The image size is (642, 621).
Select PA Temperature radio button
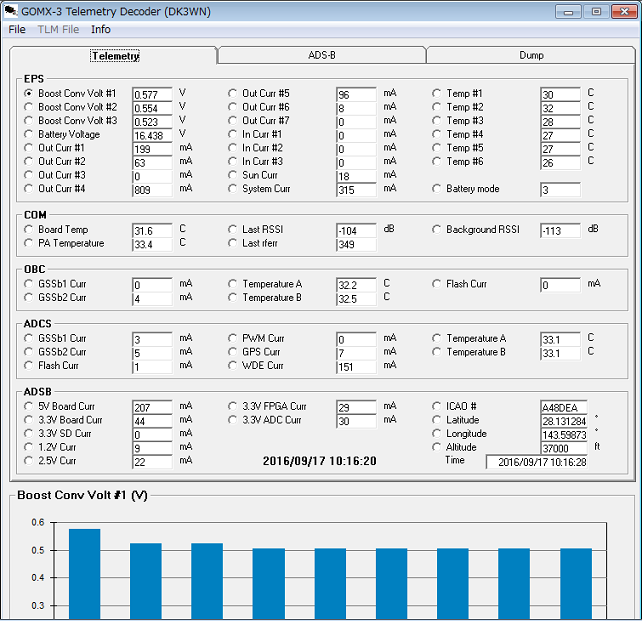(28, 243)
